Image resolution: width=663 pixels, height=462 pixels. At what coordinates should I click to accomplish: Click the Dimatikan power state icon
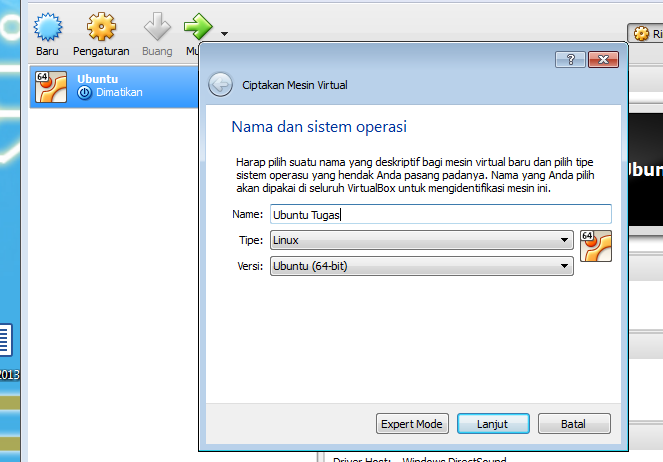85,93
